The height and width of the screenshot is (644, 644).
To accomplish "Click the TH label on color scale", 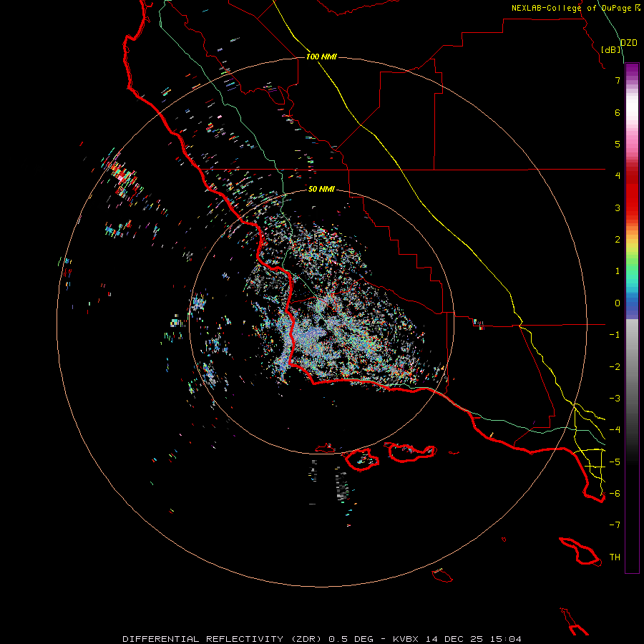I will 615,557.
